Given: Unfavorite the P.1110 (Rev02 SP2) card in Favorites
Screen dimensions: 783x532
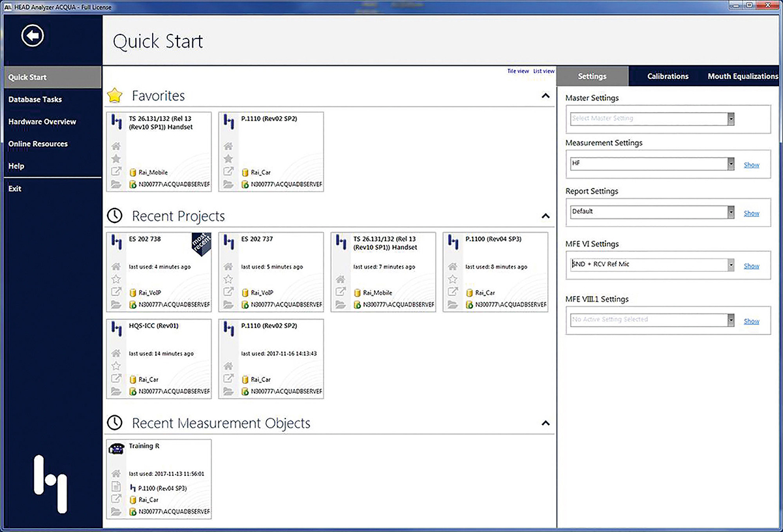Looking at the screenshot, I should click(x=228, y=159).
